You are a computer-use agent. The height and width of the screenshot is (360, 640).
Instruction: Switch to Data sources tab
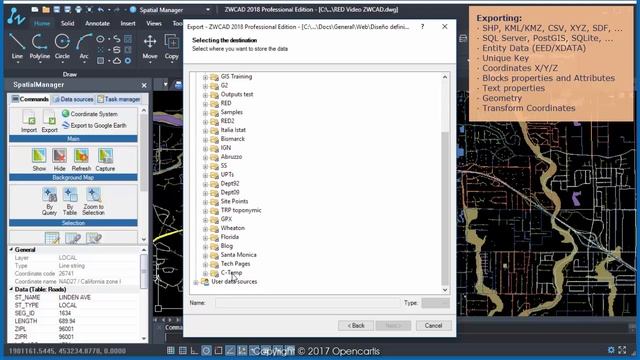[x=73, y=99]
